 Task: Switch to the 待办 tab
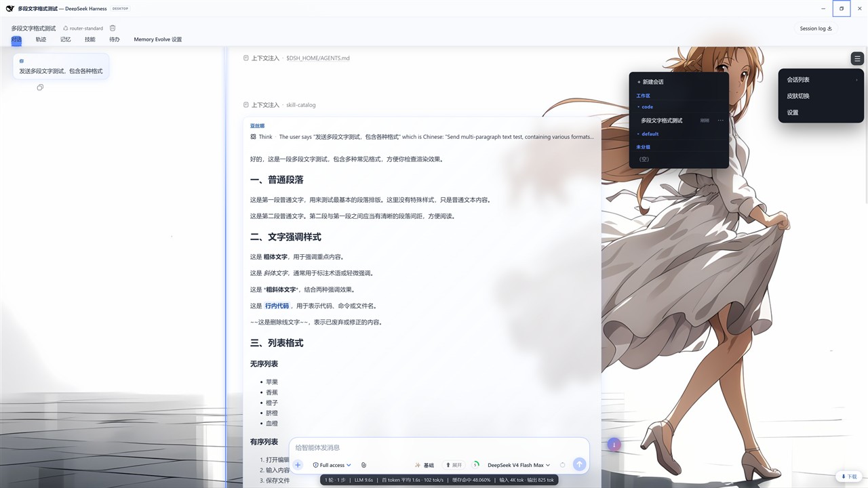coord(115,40)
